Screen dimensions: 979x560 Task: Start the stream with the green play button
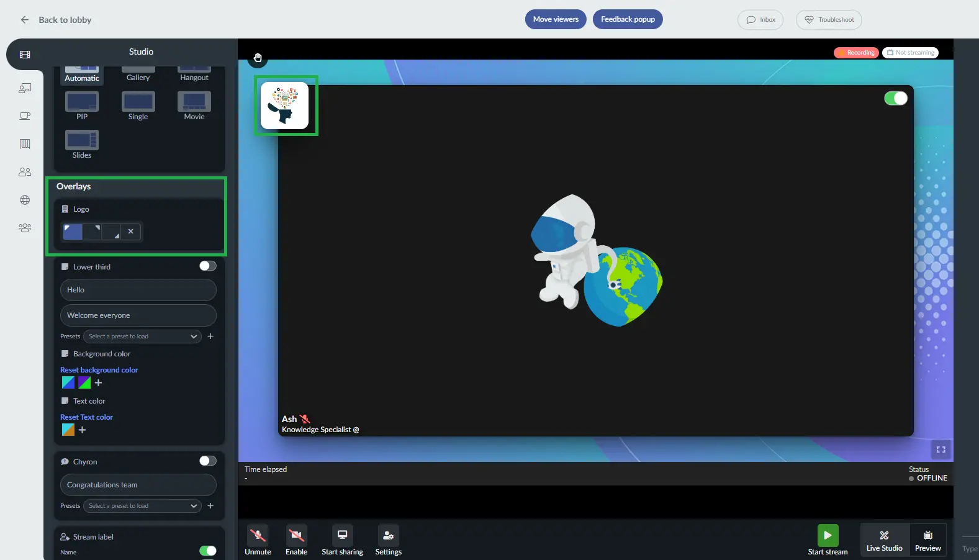point(828,535)
